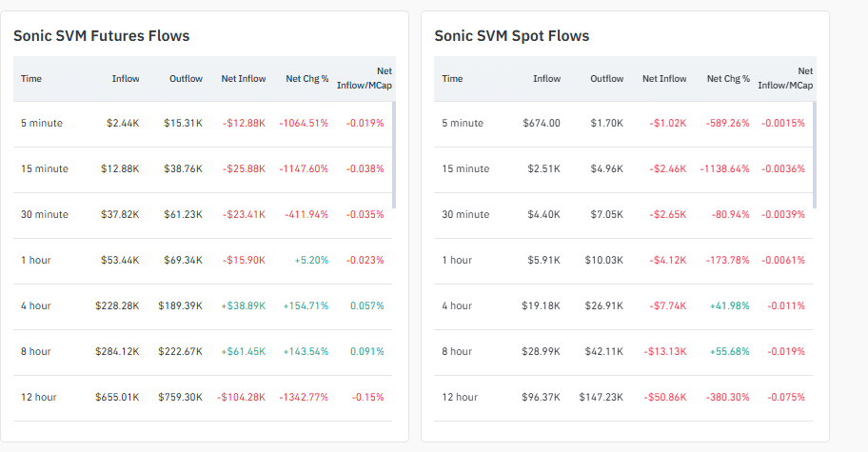Image resolution: width=868 pixels, height=452 pixels.
Task: Click the Futures Flows table scrollbar
Action: pyautogui.click(x=394, y=155)
